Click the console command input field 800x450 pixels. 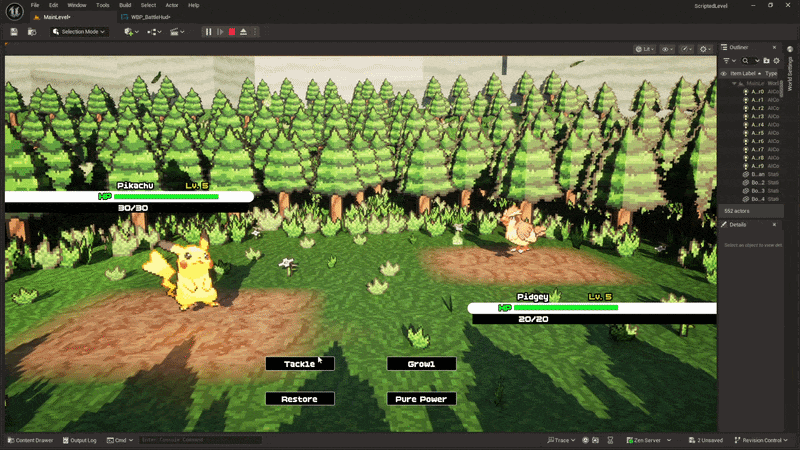coord(200,440)
